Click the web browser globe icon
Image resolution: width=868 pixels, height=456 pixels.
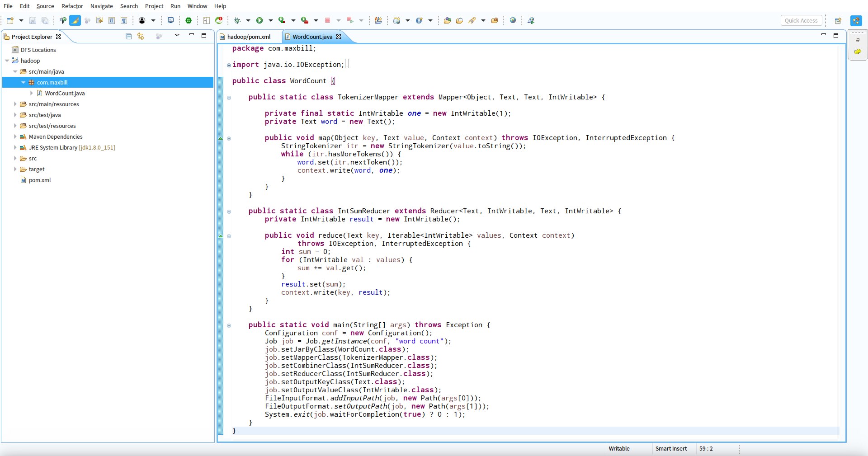pyautogui.click(x=513, y=20)
